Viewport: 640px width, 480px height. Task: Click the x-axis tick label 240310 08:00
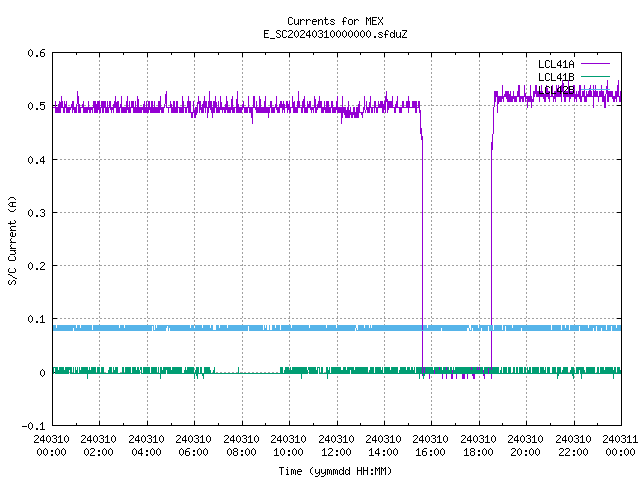241,445
